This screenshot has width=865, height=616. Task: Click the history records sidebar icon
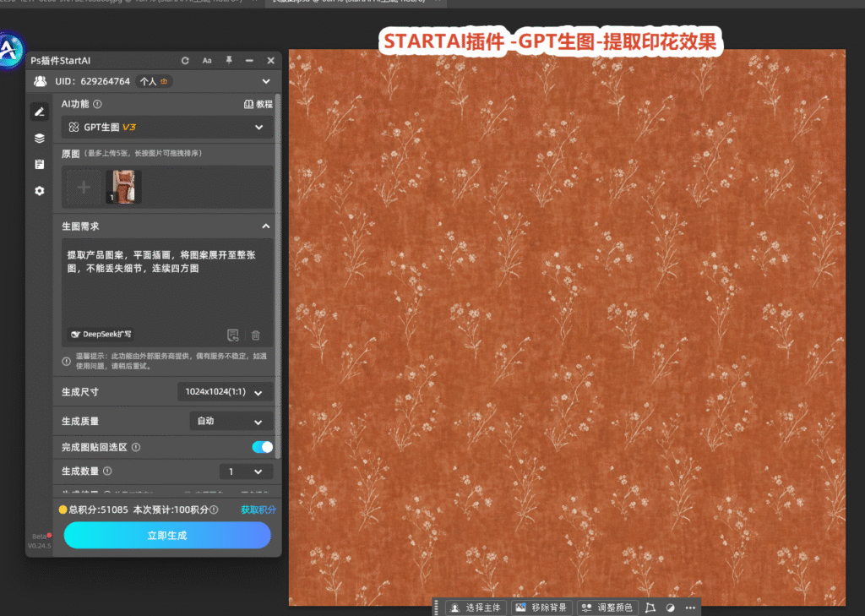[x=39, y=165]
